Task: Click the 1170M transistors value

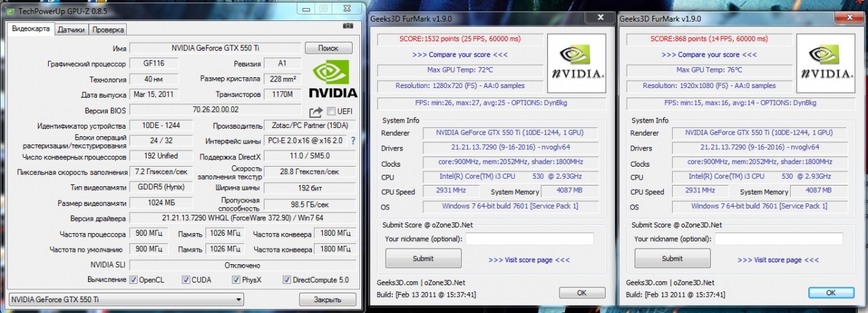Action: point(283,95)
